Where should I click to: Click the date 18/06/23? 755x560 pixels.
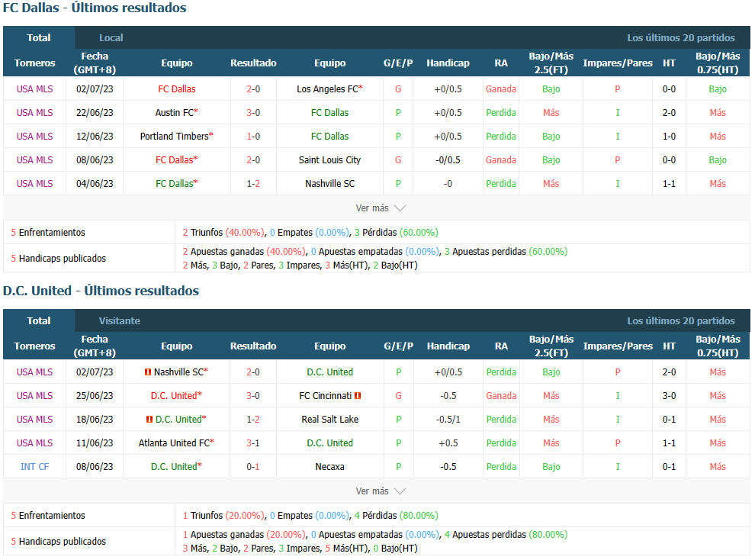pyautogui.click(x=95, y=420)
